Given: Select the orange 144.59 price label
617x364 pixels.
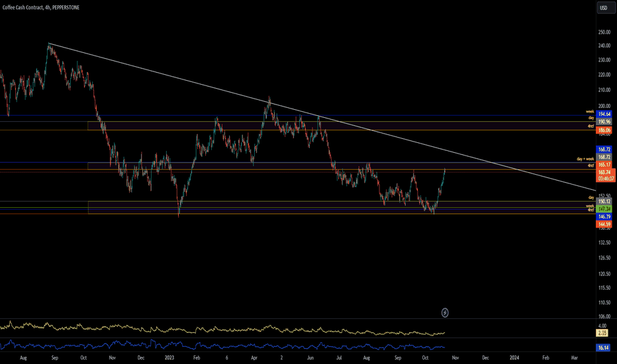Looking at the screenshot, I should click(604, 224).
